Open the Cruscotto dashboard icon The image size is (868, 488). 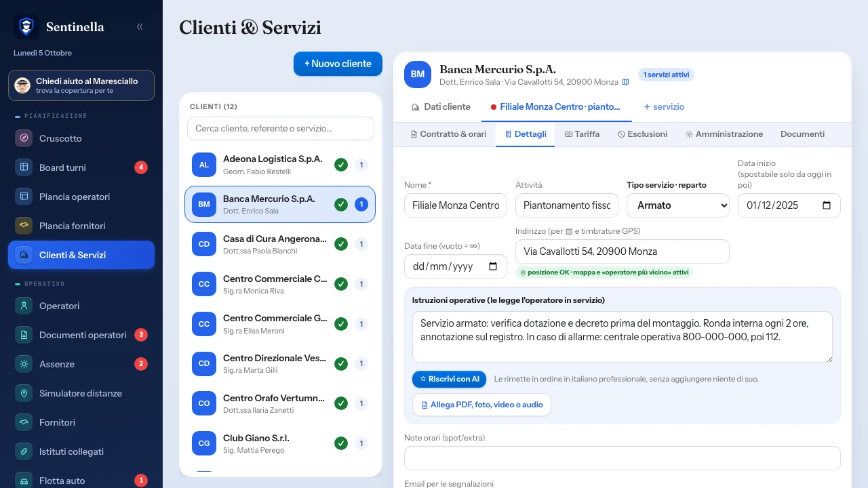(x=24, y=138)
